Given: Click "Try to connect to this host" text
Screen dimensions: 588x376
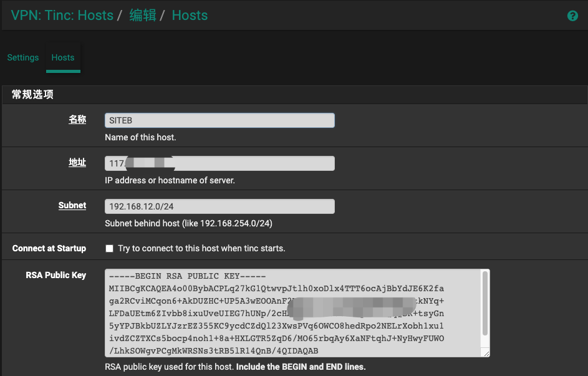Looking at the screenshot, I should (x=201, y=248).
